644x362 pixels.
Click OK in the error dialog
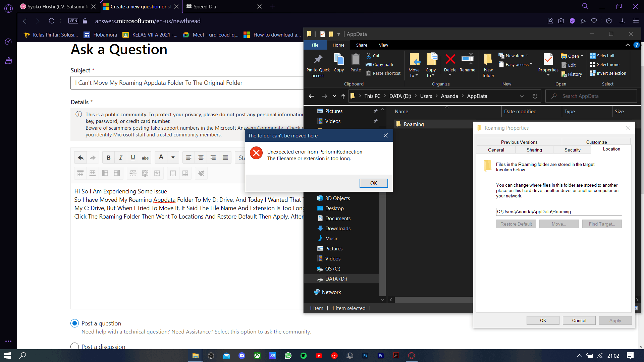[373, 183]
